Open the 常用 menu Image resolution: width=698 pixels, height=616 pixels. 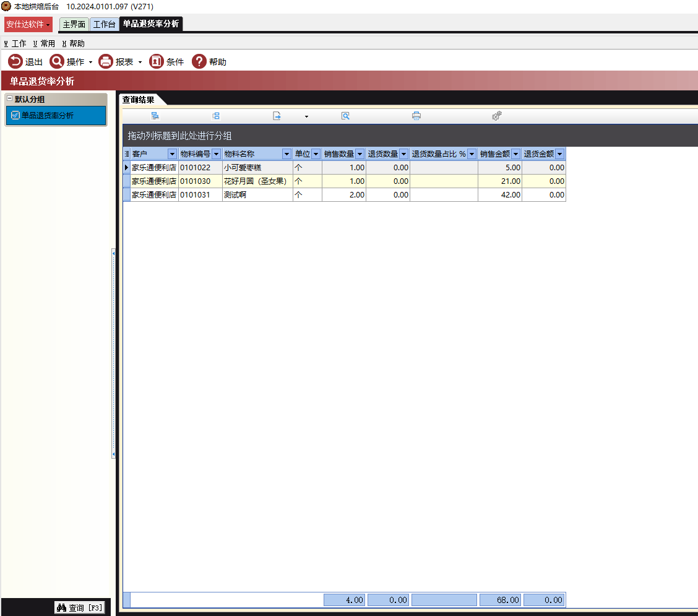tap(44, 44)
